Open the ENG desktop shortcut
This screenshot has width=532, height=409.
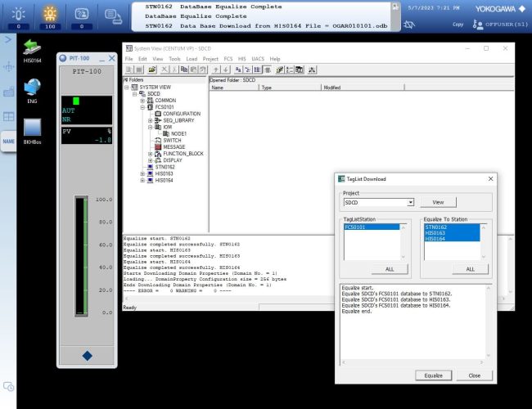[32, 92]
